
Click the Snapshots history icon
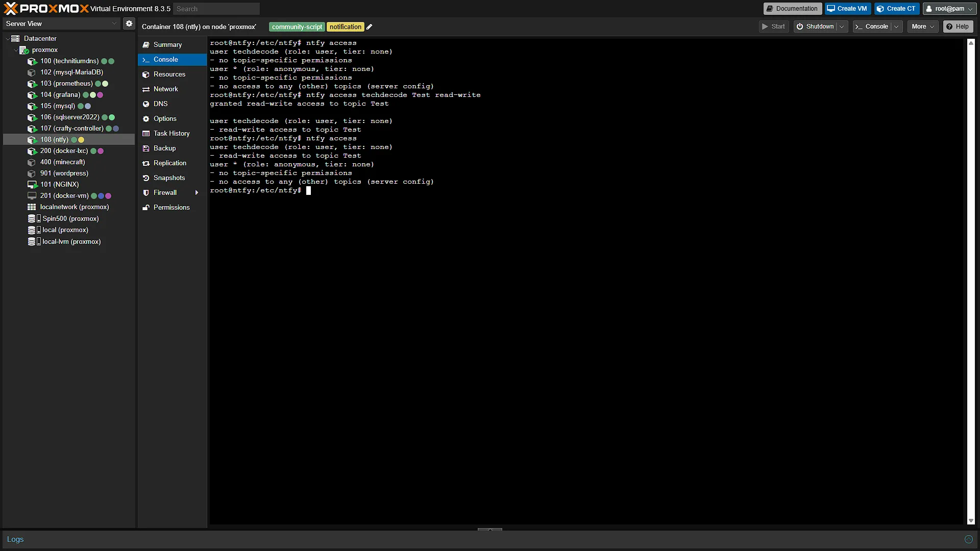point(146,178)
